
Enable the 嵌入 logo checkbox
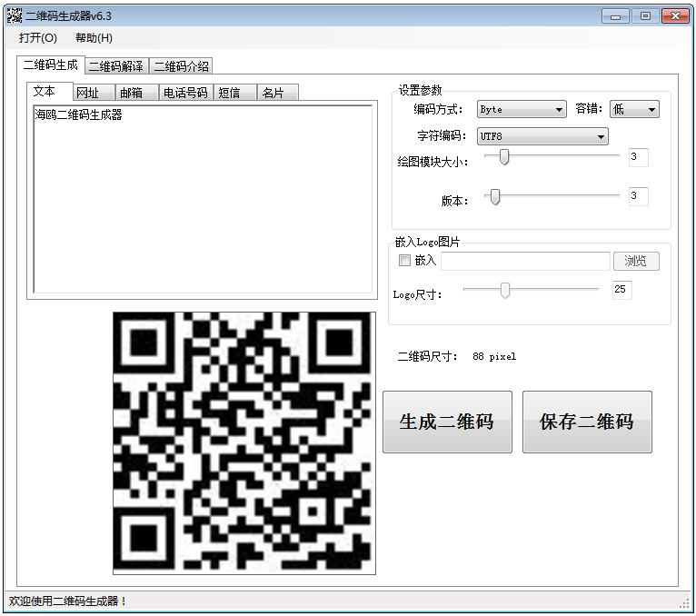pos(404,260)
